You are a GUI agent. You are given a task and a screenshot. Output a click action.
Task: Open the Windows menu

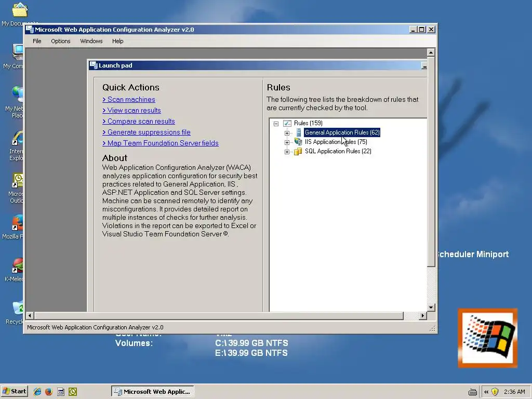point(91,41)
